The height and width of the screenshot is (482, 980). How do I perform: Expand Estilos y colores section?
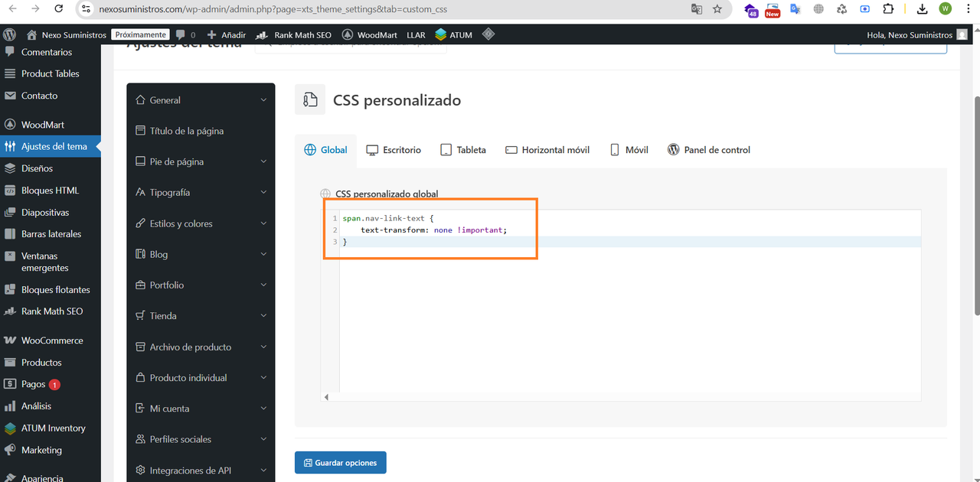(x=201, y=223)
